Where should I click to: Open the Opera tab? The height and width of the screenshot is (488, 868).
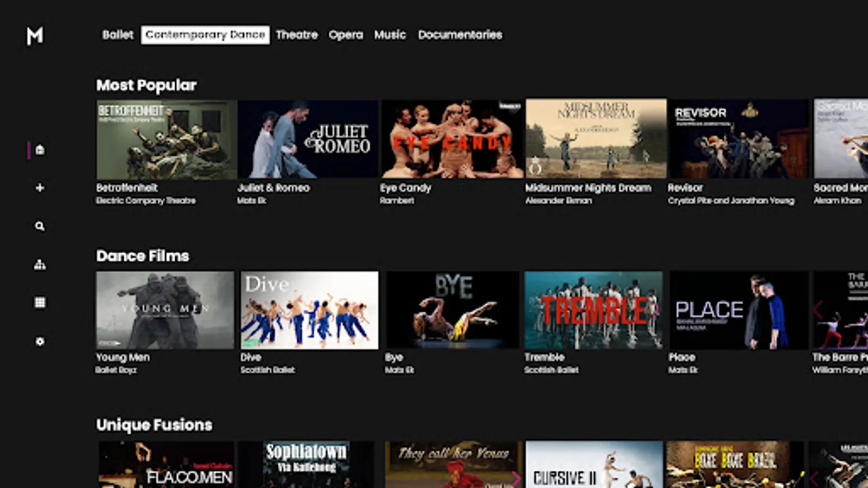click(346, 35)
